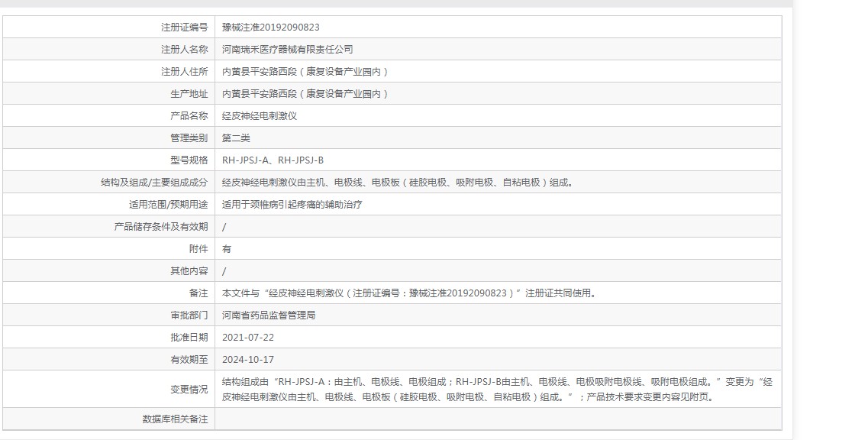Select the value 第二类

[x=236, y=138]
